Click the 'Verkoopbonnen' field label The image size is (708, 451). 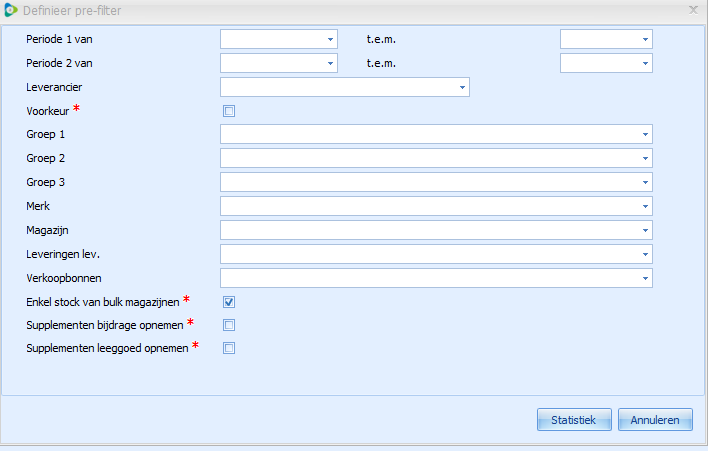point(64,278)
